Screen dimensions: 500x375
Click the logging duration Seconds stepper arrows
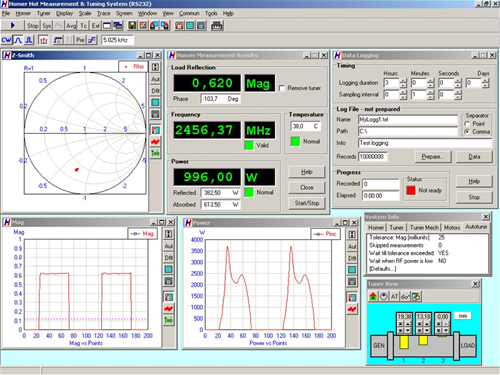(x=458, y=83)
